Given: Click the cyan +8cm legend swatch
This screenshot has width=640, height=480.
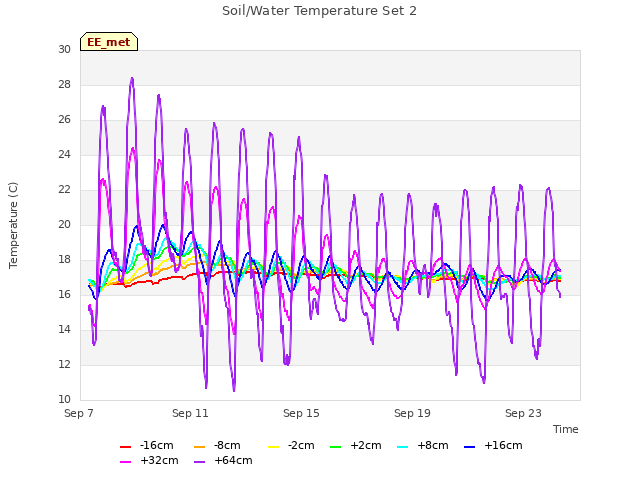Looking at the screenshot, I should [402, 447].
